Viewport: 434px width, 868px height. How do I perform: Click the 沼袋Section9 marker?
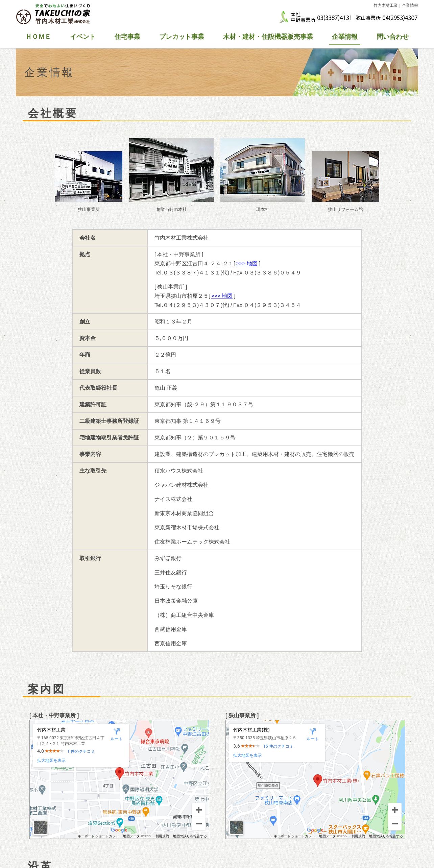(x=120, y=823)
